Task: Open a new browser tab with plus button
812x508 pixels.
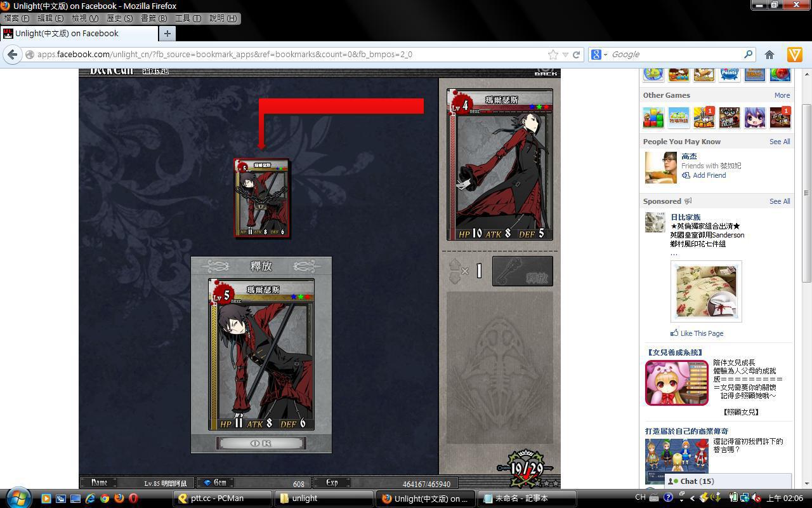Action: point(167,34)
